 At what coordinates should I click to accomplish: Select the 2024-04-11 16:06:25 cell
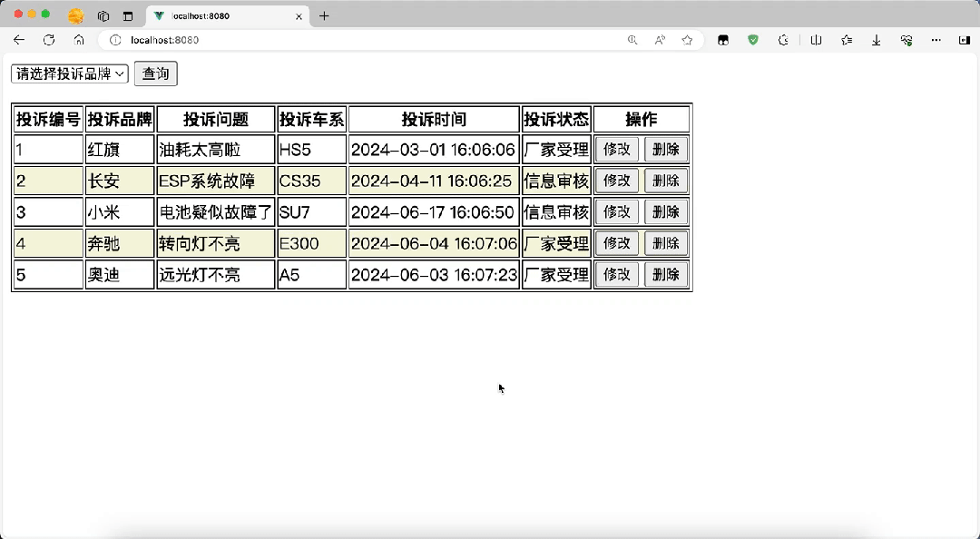click(x=434, y=181)
